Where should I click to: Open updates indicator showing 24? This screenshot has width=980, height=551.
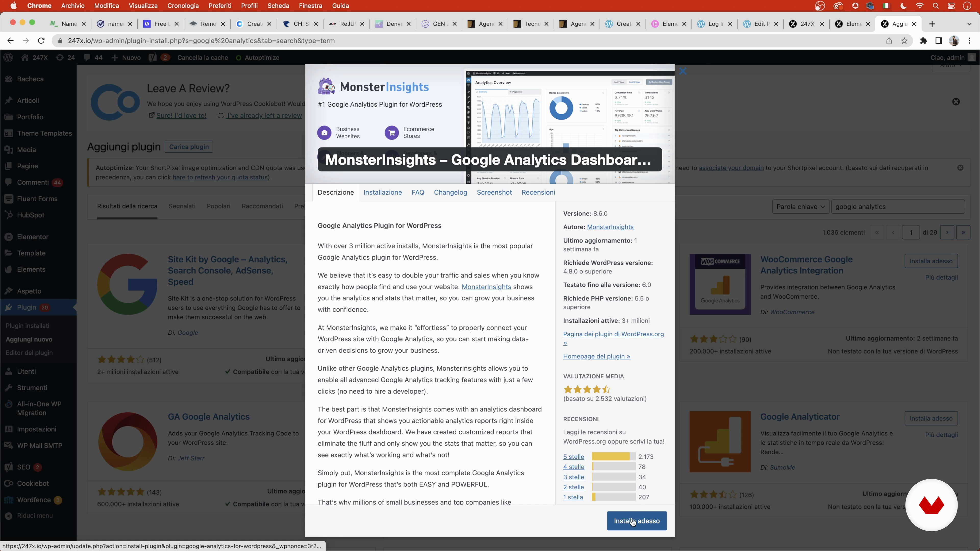(65, 57)
